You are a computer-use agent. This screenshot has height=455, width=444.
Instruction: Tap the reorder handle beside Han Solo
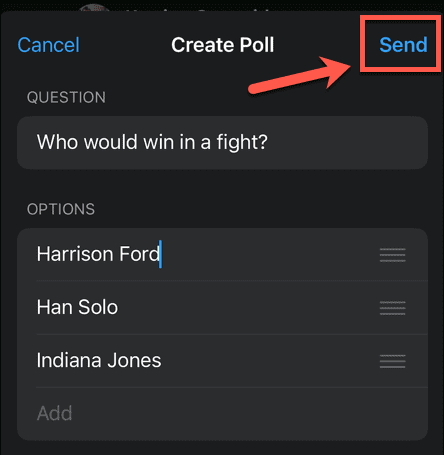click(392, 308)
